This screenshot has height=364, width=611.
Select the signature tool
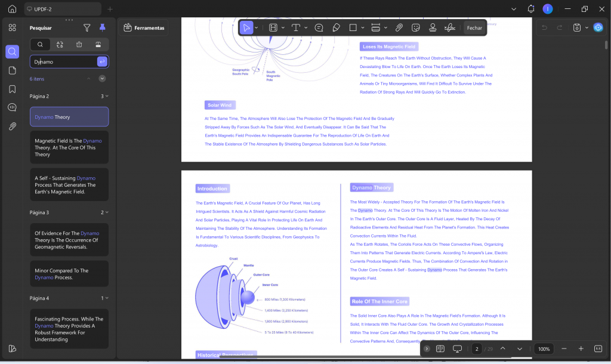[x=450, y=27]
